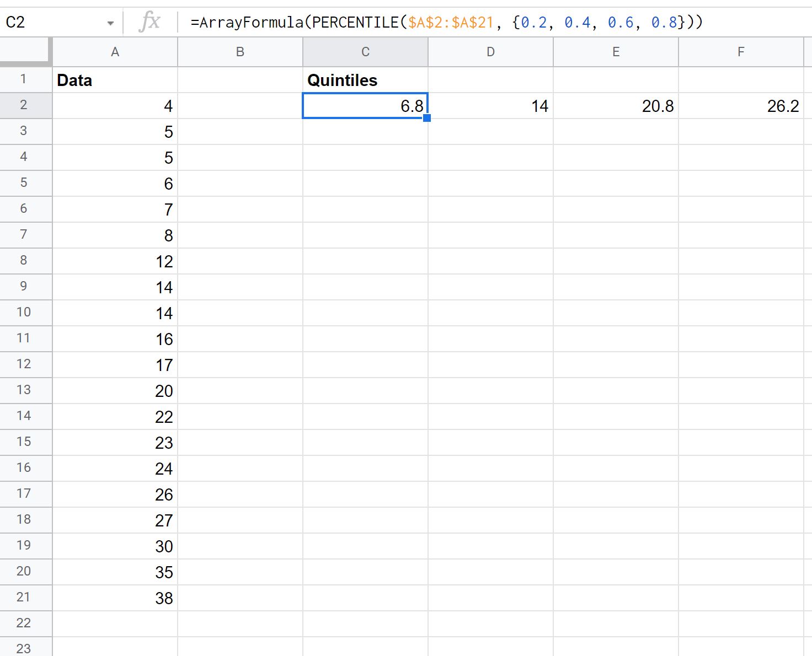Select column B header
The height and width of the screenshot is (656, 812).
[x=239, y=51]
